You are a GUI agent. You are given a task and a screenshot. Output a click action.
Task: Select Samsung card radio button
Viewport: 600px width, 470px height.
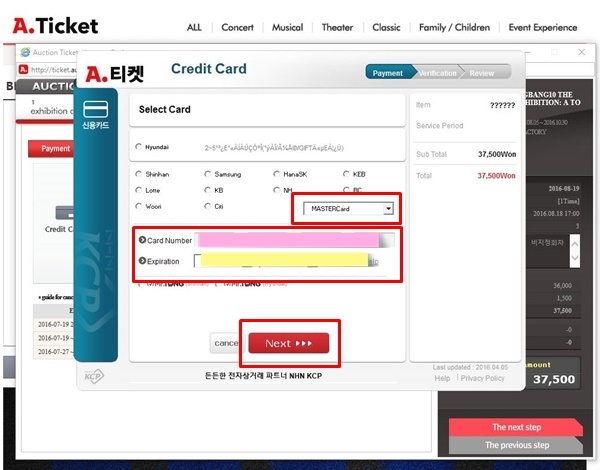point(207,174)
